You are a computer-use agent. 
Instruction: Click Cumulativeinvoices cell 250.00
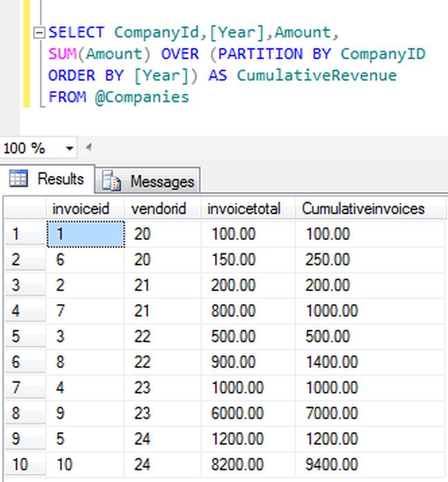(x=370, y=260)
